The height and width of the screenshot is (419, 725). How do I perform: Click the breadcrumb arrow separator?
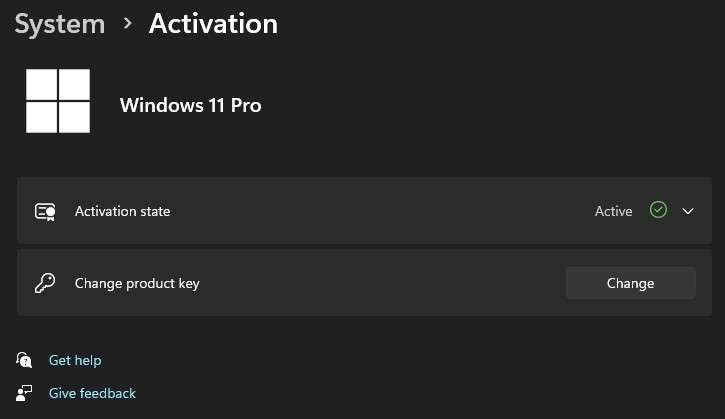(127, 23)
